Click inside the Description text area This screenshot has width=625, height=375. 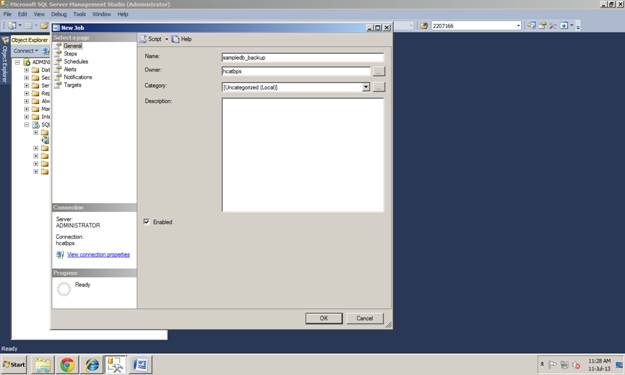coord(303,155)
